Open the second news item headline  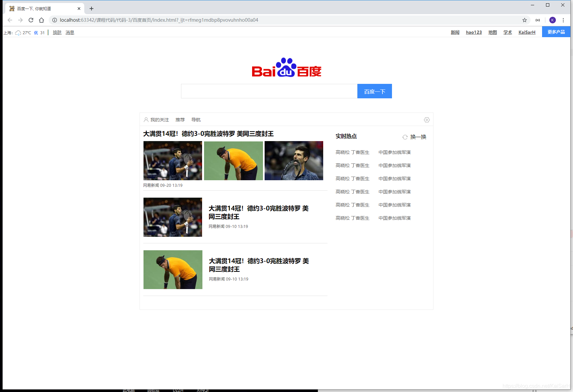(x=259, y=212)
